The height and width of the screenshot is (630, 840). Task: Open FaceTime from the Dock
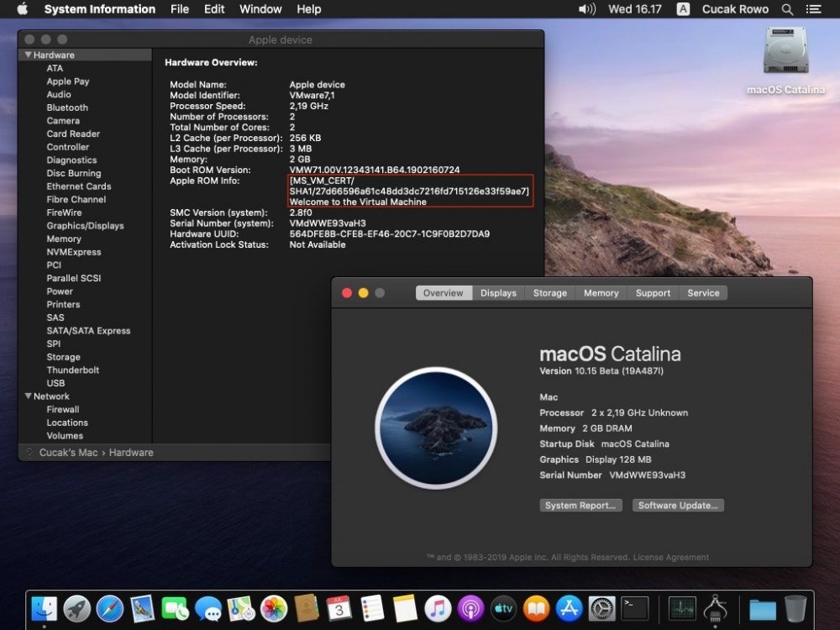tap(176, 609)
